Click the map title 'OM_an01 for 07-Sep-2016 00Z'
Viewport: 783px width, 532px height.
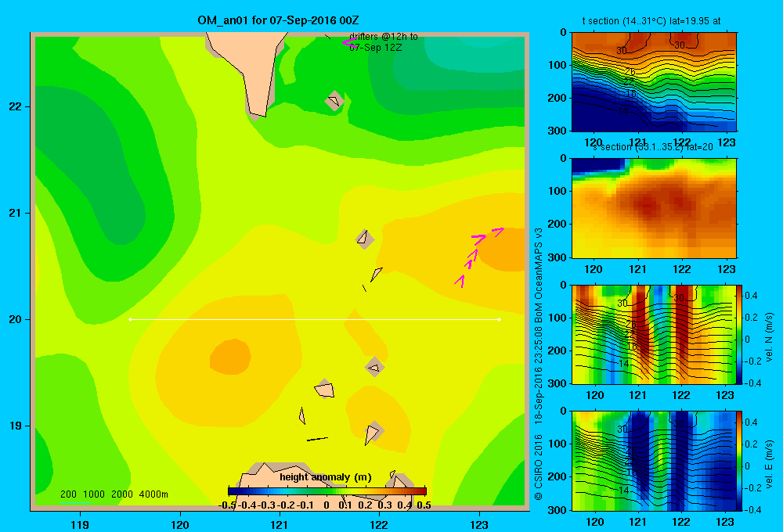click(x=278, y=20)
